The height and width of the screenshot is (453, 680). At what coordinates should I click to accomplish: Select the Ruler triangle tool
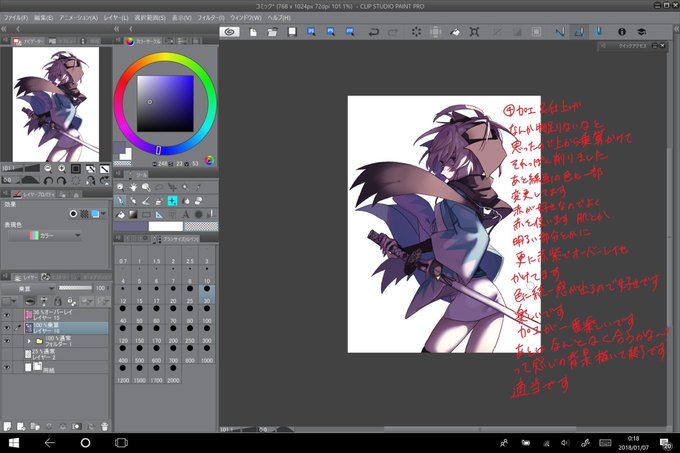[x=159, y=214]
